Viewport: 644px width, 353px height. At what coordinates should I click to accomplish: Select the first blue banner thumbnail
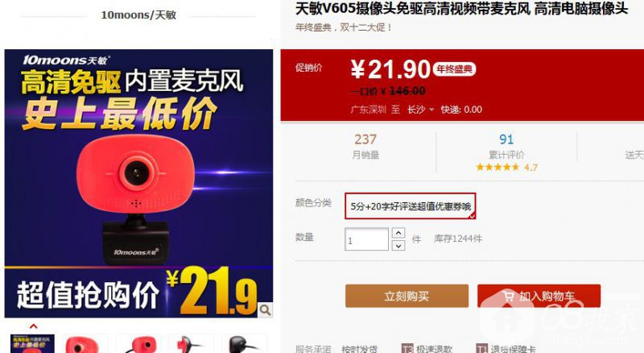[x=32, y=343]
